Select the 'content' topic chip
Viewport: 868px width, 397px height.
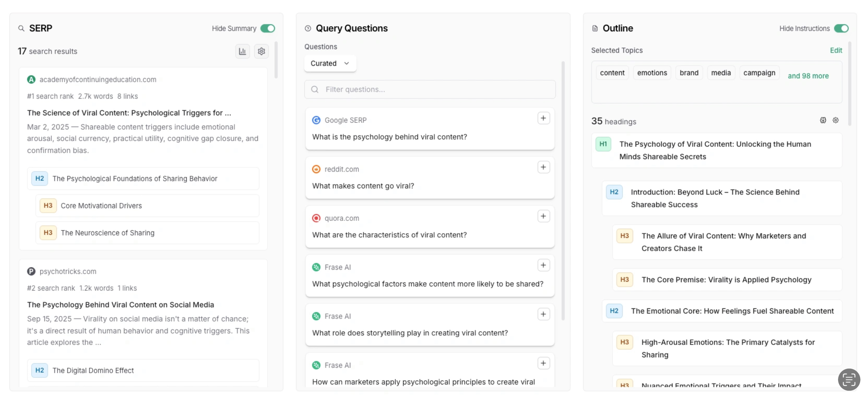612,73
